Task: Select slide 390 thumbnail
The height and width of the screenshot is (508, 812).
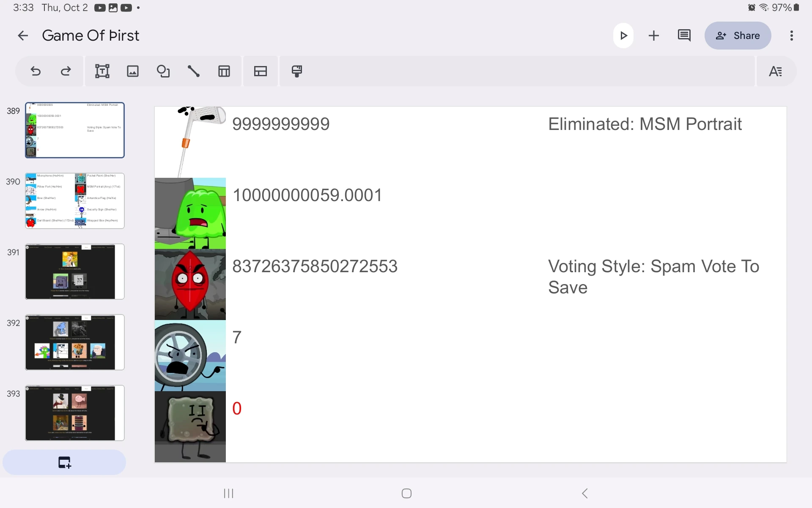Action: click(x=75, y=201)
